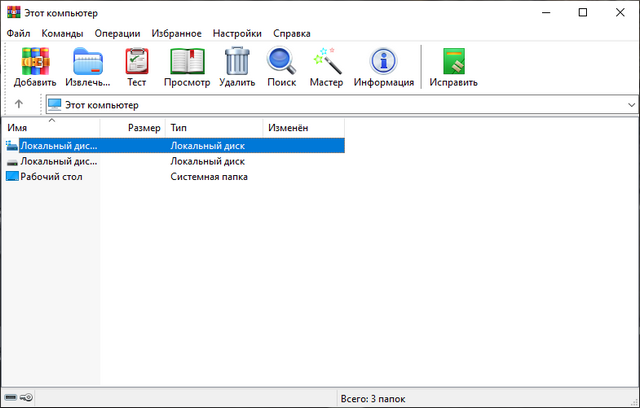Open the Избранное menu
The image size is (640, 408).
click(x=177, y=33)
